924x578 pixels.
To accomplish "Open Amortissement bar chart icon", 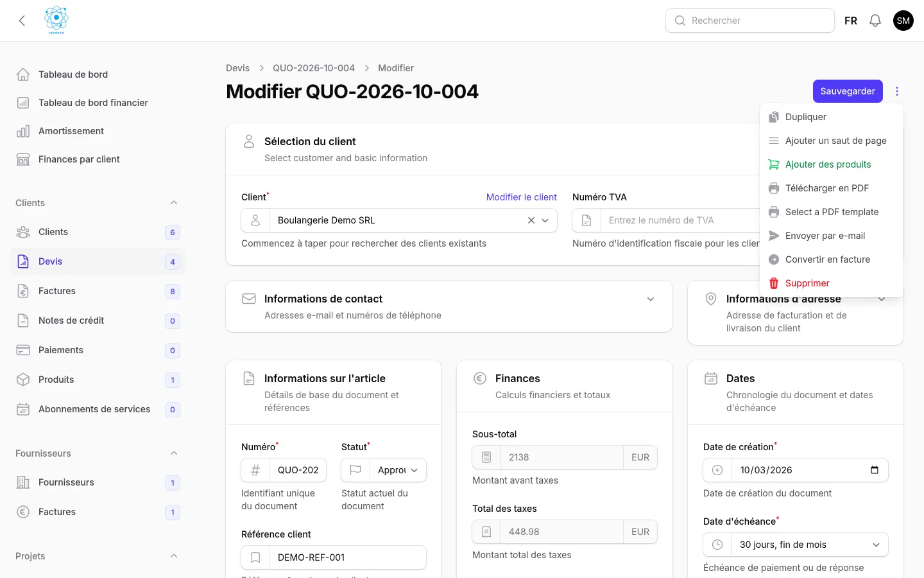I will [23, 131].
